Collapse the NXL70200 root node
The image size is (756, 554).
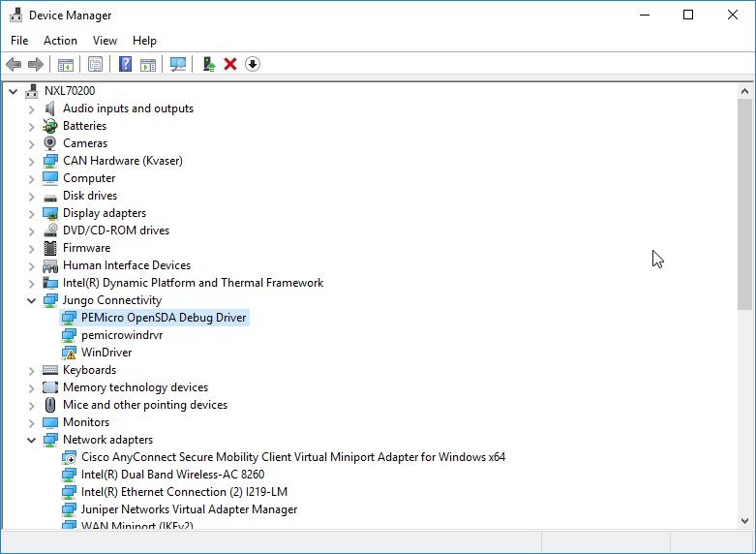click(x=13, y=91)
